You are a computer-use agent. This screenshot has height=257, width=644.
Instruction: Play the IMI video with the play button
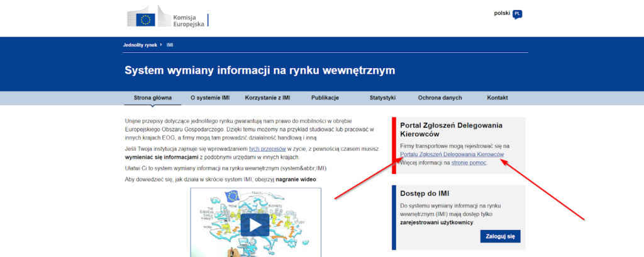click(x=255, y=224)
